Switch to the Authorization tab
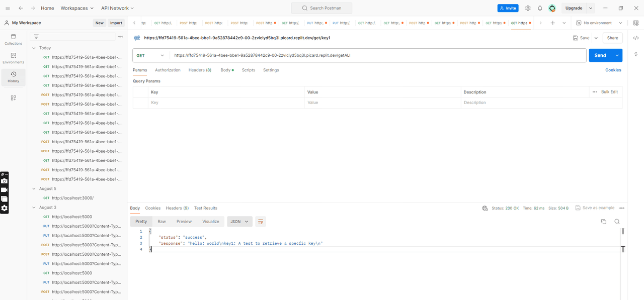This screenshot has height=300, width=644. point(168,70)
